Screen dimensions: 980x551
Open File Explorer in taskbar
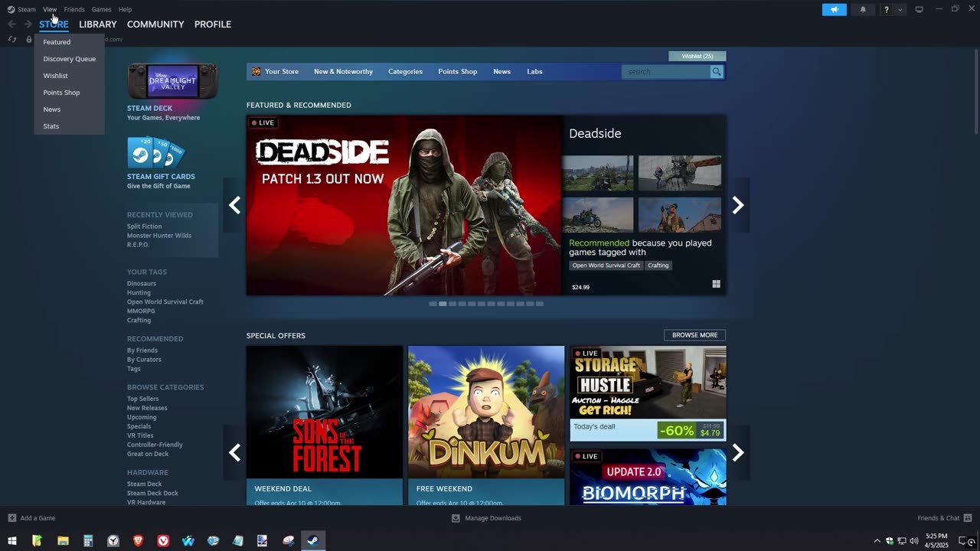coord(63,541)
